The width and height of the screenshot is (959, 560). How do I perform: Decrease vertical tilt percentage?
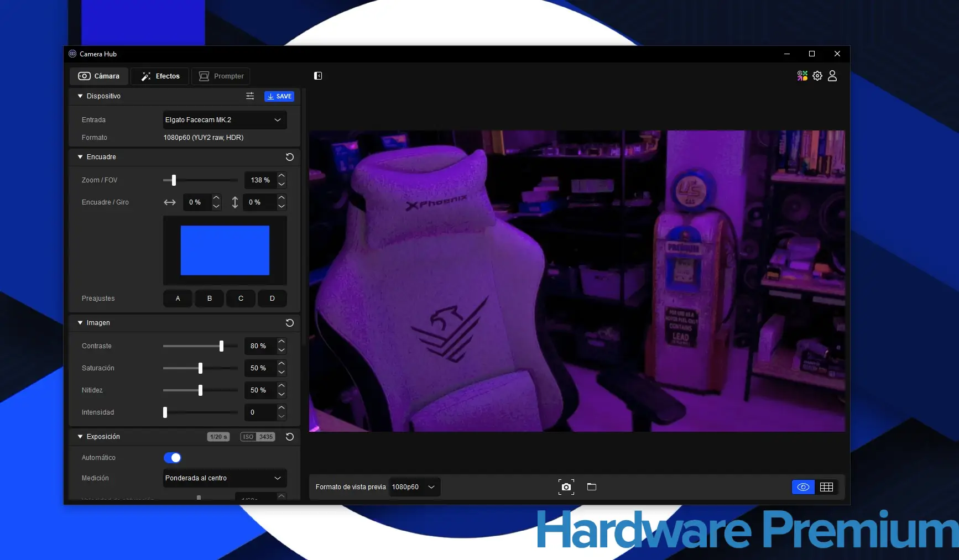tap(282, 207)
